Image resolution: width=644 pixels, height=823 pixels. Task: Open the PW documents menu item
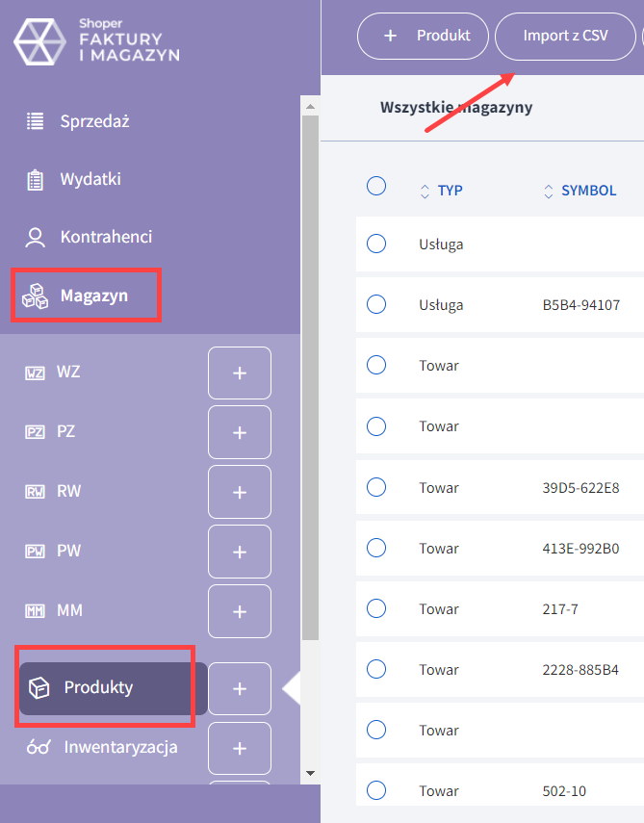coord(69,552)
